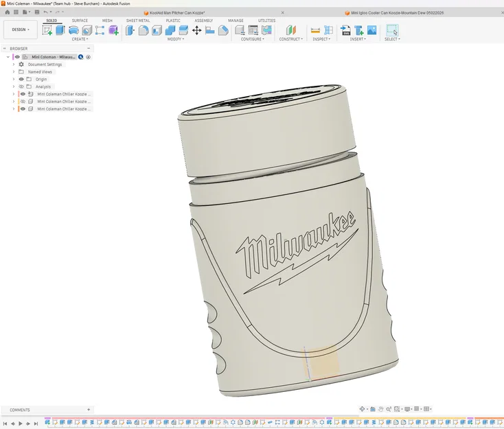Select the Combine tool
This screenshot has width=504, height=429.
tap(170, 30)
